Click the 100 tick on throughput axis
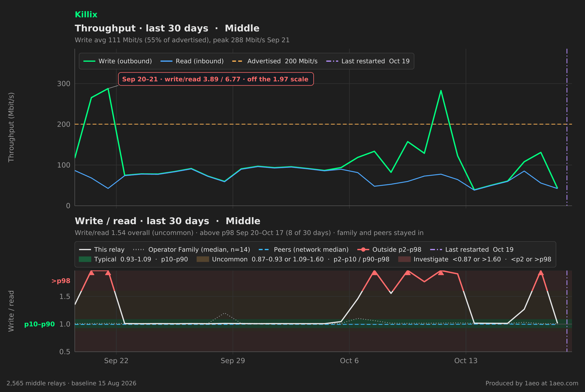The height and width of the screenshot is (392, 585). click(x=64, y=165)
